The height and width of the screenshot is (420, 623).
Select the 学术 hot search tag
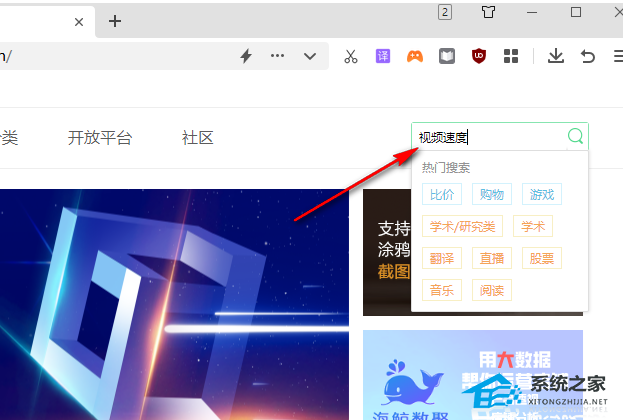pyautogui.click(x=533, y=226)
